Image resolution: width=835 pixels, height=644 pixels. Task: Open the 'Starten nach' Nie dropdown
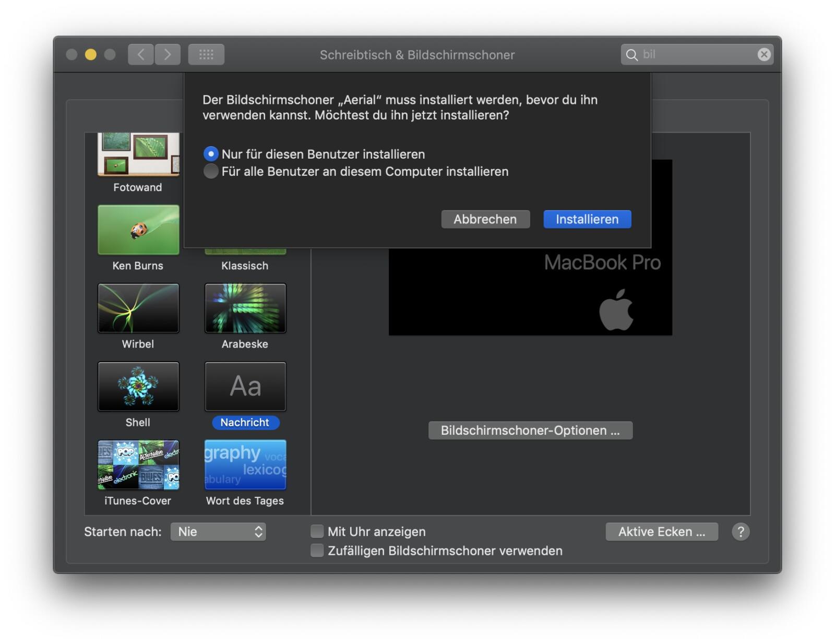[218, 532]
